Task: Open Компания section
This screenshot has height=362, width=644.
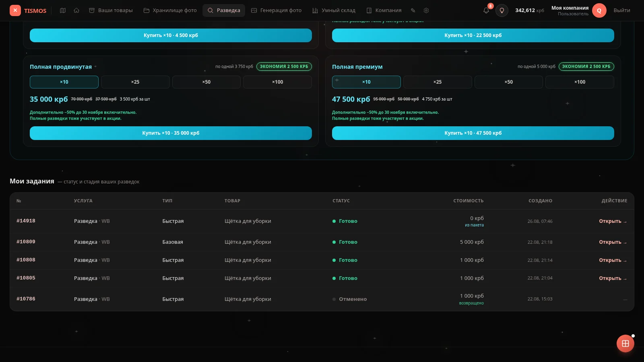Action: [x=384, y=10]
